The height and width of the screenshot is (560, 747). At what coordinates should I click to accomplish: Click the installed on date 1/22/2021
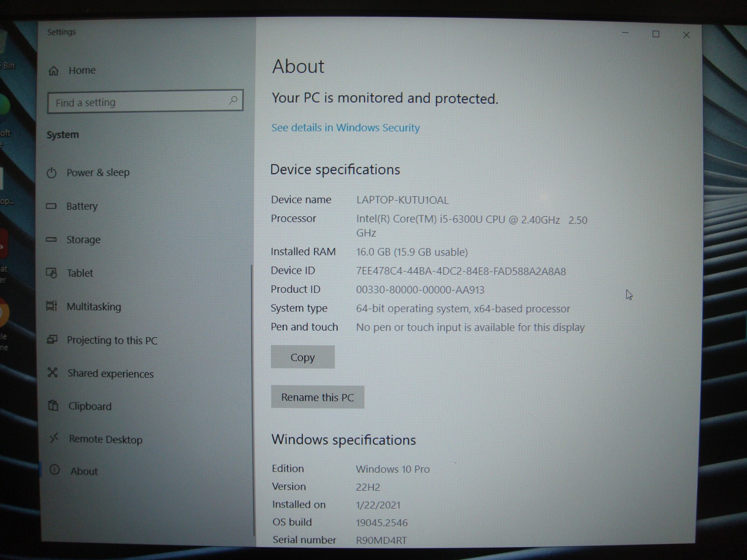pyautogui.click(x=378, y=505)
